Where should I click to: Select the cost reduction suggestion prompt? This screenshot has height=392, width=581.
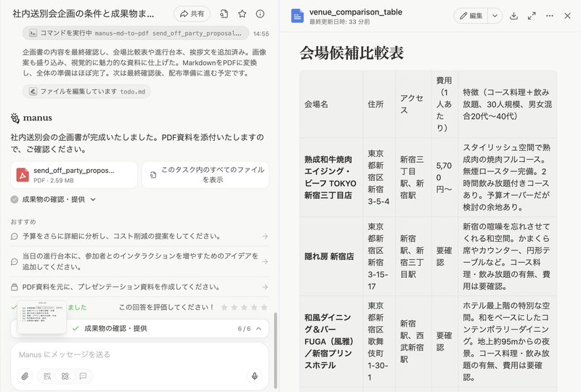pyautogui.click(x=139, y=236)
